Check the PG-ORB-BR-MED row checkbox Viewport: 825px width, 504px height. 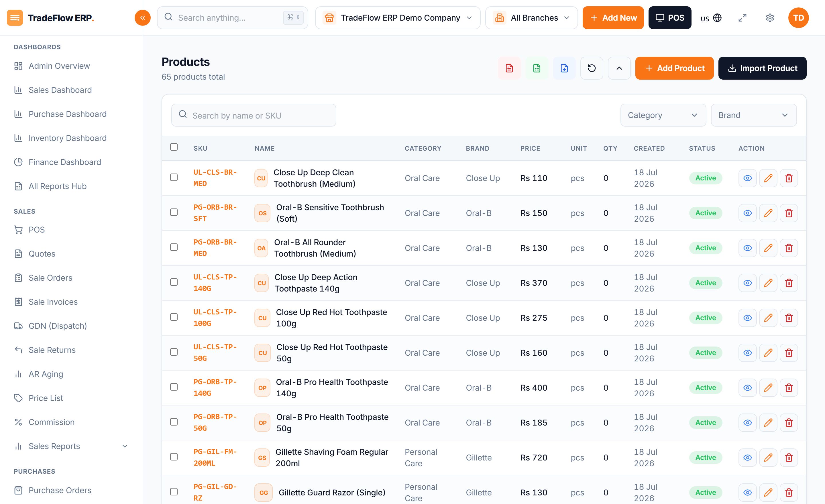point(174,247)
